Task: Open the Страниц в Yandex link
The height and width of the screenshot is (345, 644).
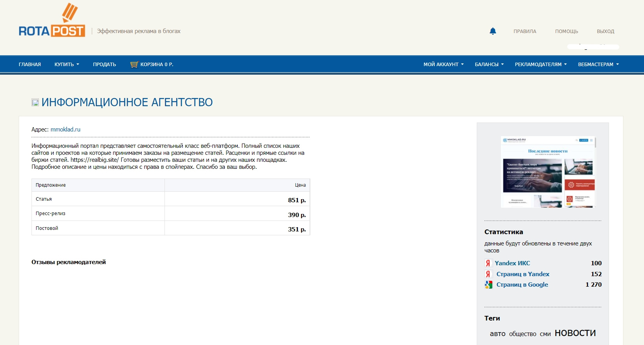Action: pos(523,274)
